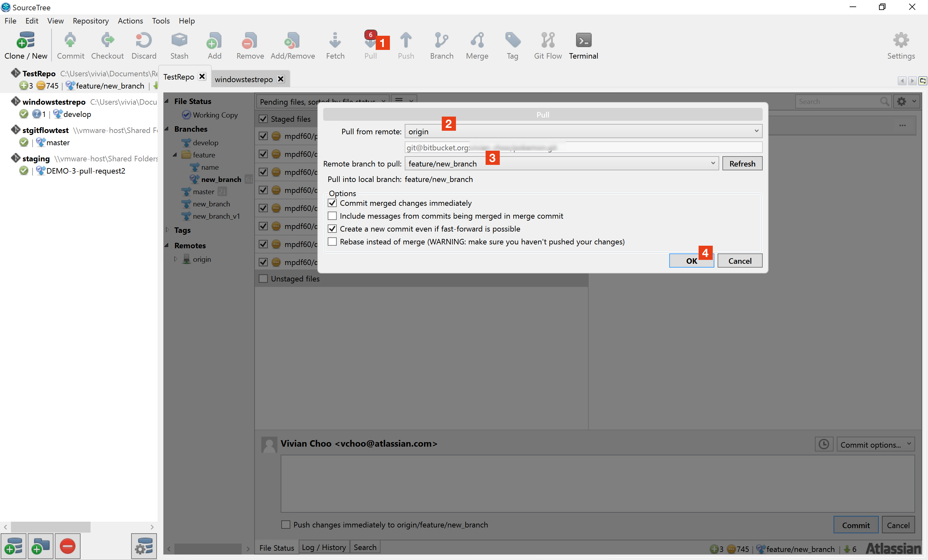Close the TestRepo tab
This screenshot has height=560, width=928.
coord(202,76)
